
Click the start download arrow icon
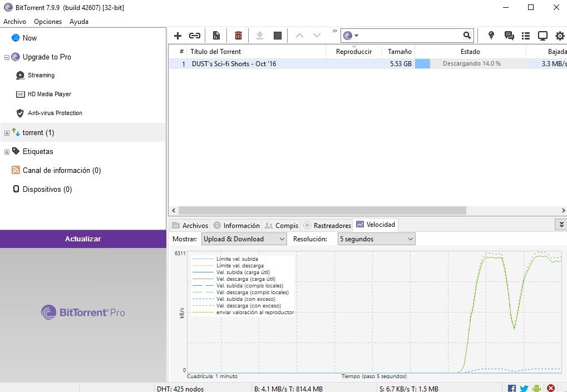260,36
